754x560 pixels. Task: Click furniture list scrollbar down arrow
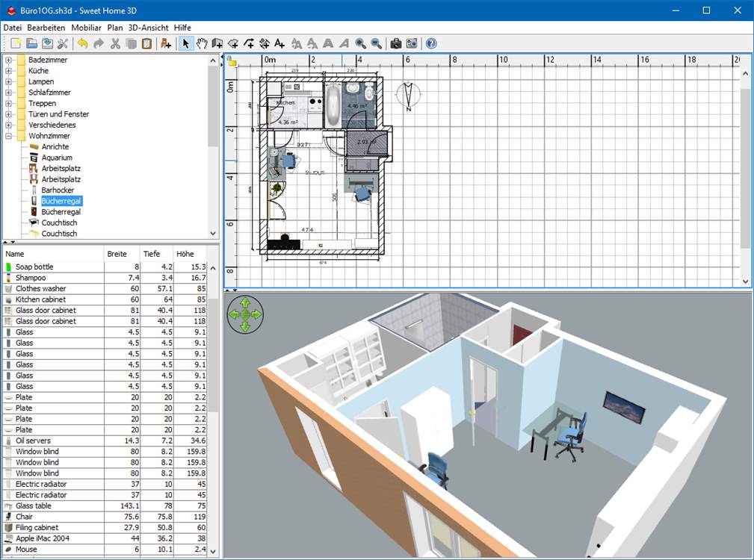pyautogui.click(x=213, y=552)
